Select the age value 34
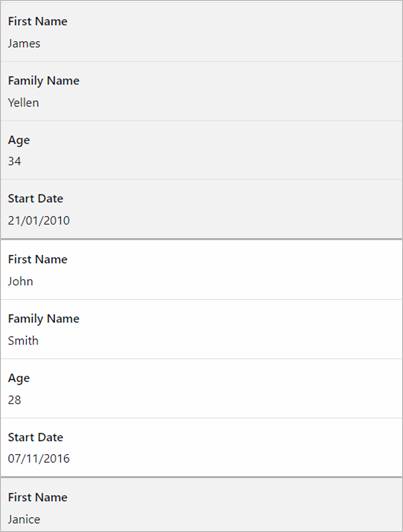Screen dimensions: 403x532 tap(15, 161)
